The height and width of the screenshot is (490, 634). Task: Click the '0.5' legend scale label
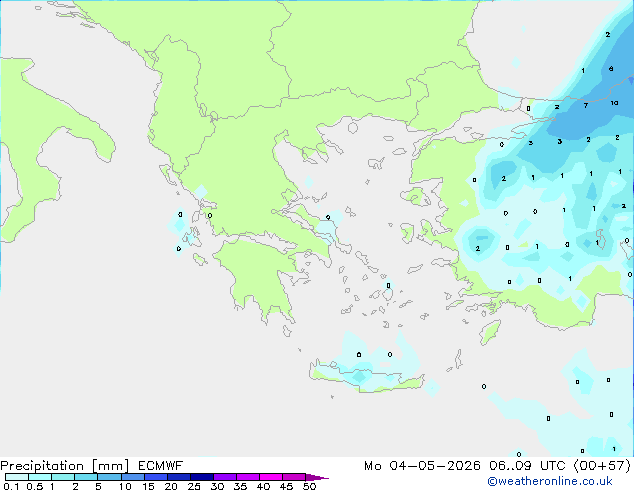pos(34,486)
